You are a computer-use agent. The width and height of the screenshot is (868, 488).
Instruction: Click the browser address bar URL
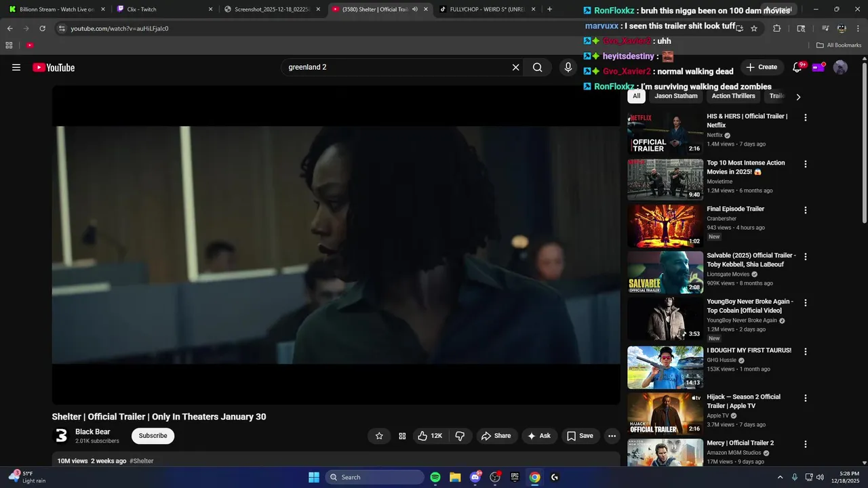pos(119,28)
